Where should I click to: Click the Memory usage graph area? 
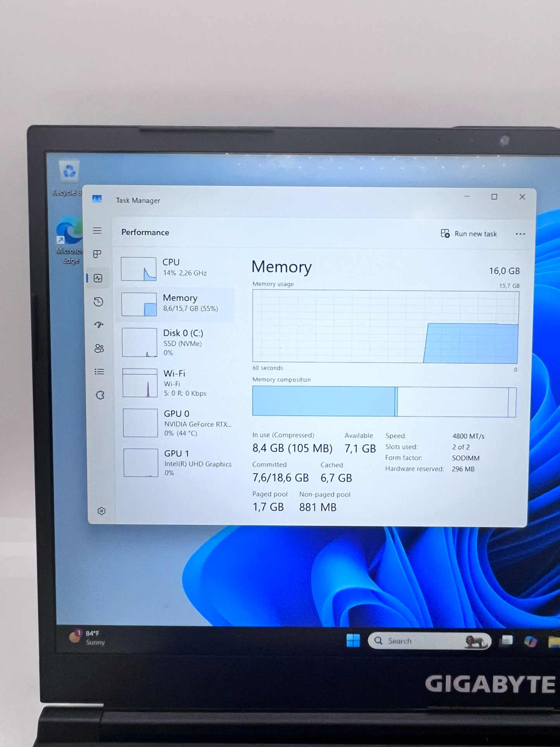(386, 327)
